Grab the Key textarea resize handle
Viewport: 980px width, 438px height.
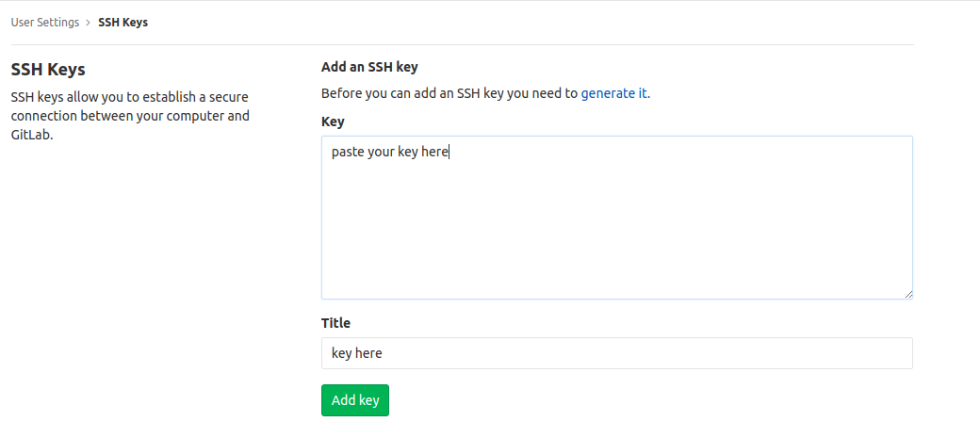(x=908, y=294)
